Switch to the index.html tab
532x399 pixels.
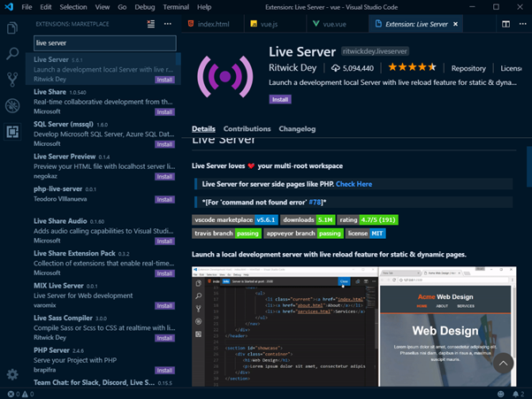click(212, 24)
